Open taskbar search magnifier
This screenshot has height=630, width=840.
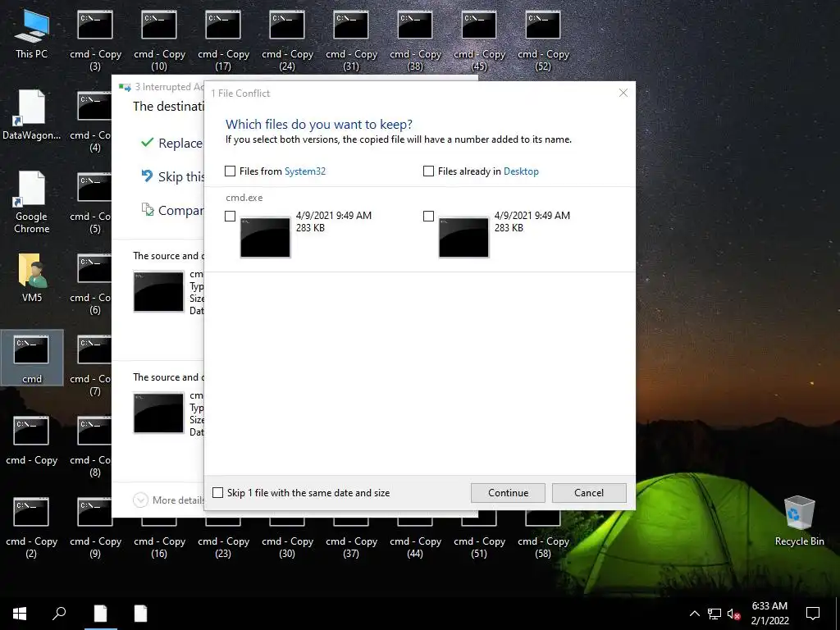[59, 614]
